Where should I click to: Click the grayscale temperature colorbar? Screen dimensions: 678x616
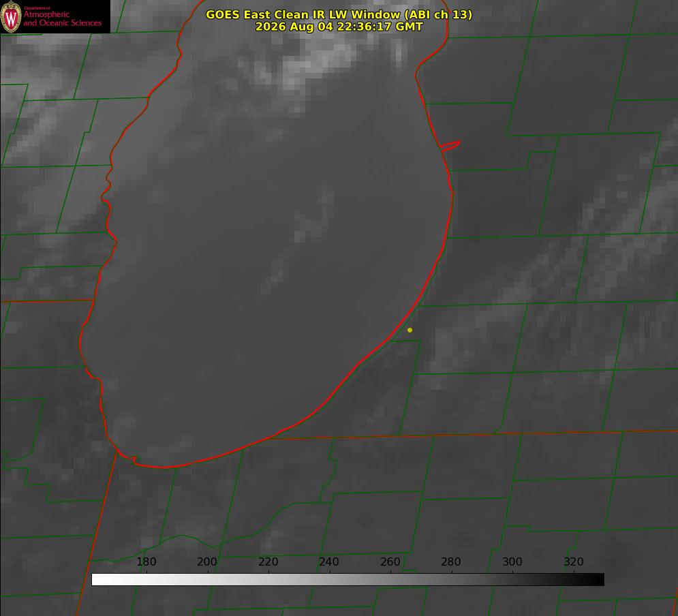[348, 579]
